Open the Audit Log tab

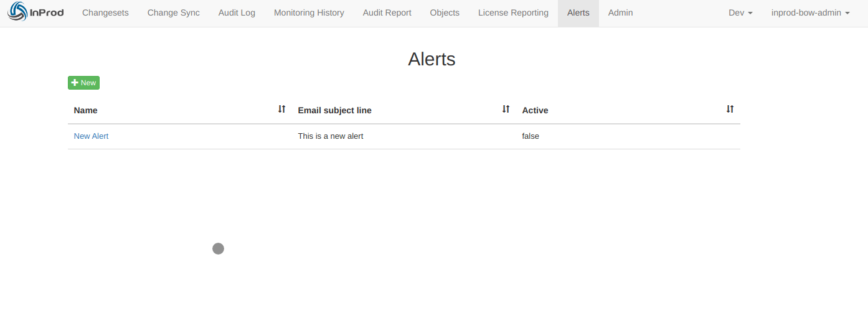(x=237, y=13)
